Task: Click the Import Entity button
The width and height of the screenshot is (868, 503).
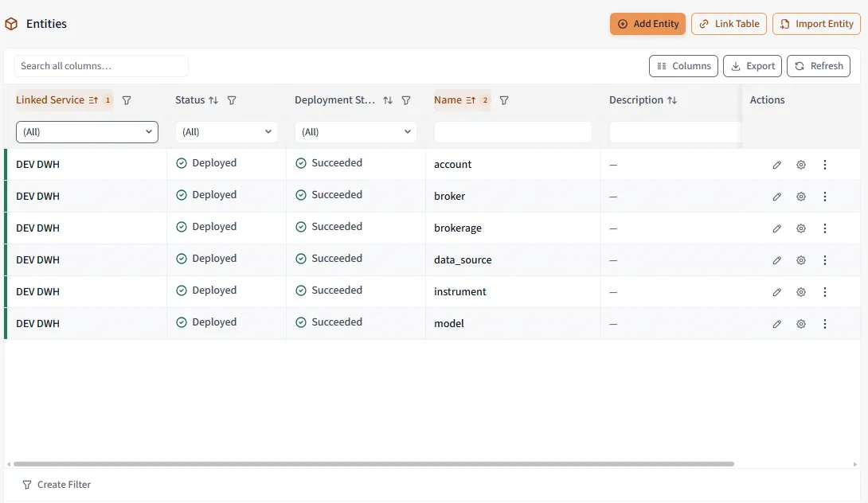Action: click(816, 24)
